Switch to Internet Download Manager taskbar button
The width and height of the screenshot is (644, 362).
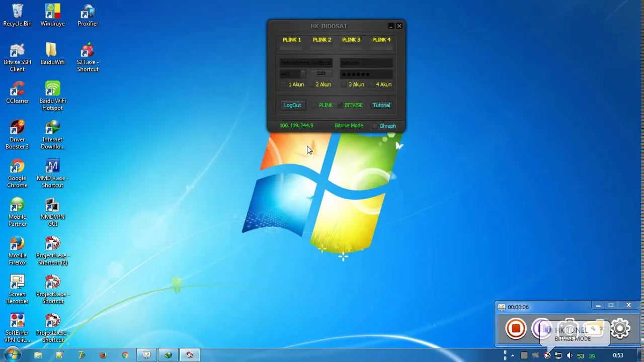coord(168,355)
